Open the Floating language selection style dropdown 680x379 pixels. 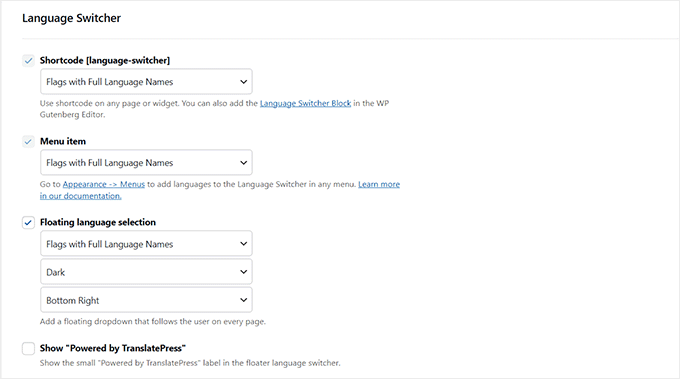click(146, 244)
